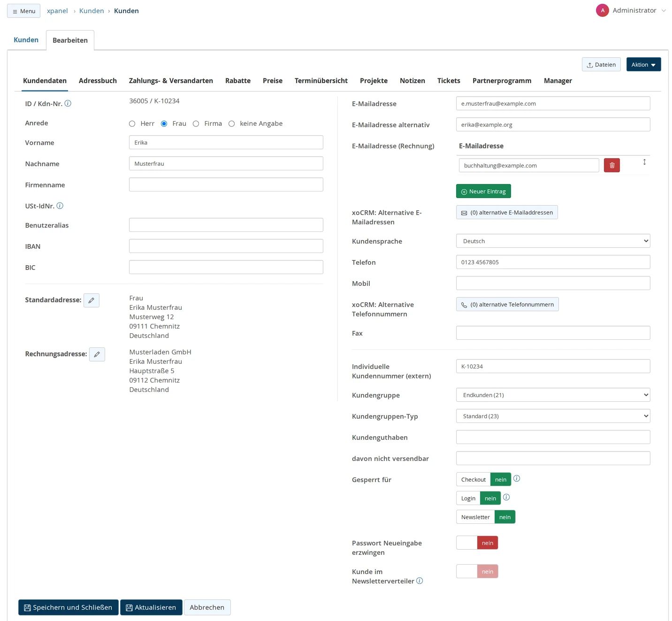
Task: Delete the buchhaltung@example.com entry
Action: tap(612, 165)
